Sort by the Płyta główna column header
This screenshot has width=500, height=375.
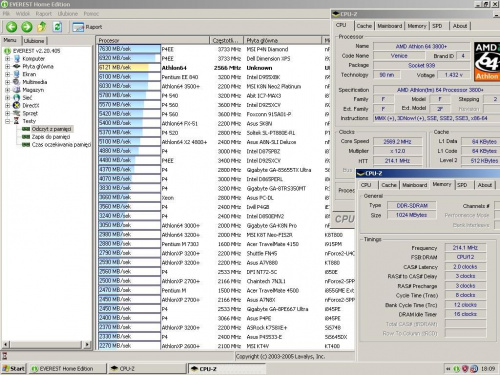282,40
